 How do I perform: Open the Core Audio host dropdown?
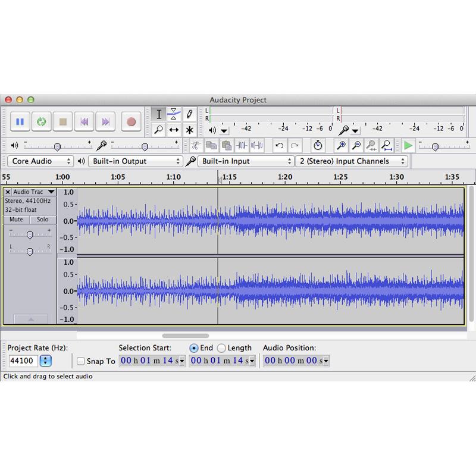click(x=40, y=161)
